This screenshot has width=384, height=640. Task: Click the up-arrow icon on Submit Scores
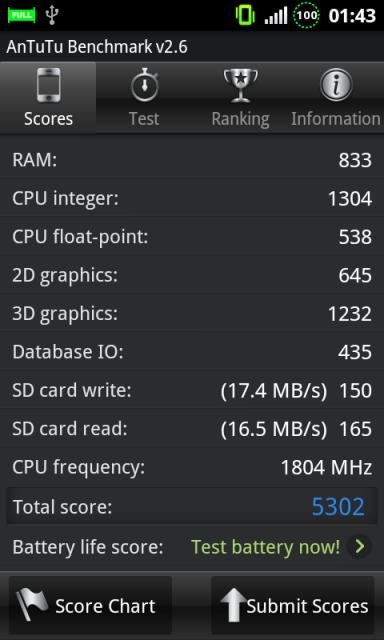(233, 605)
